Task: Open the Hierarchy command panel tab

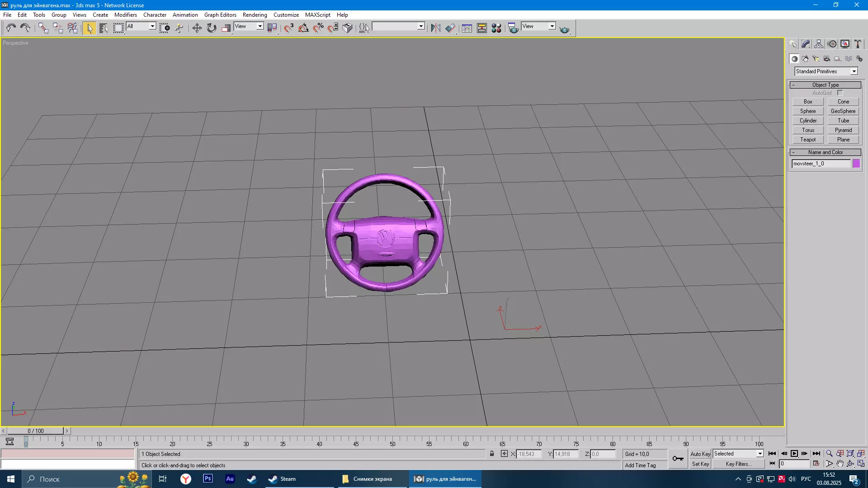Action: click(819, 44)
